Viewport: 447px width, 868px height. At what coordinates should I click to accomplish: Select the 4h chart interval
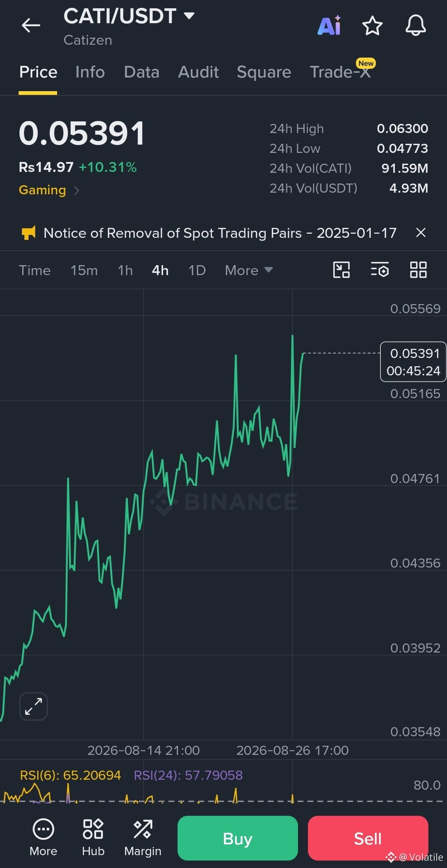pos(160,270)
